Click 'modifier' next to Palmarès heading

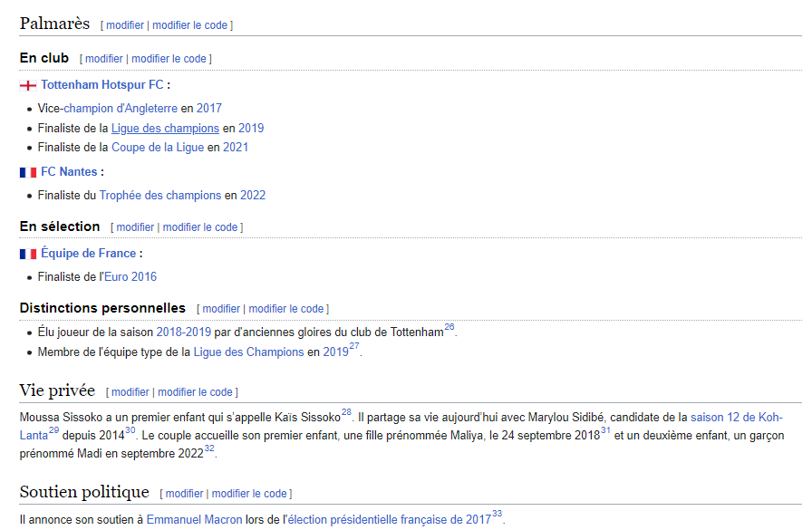click(x=125, y=25)
